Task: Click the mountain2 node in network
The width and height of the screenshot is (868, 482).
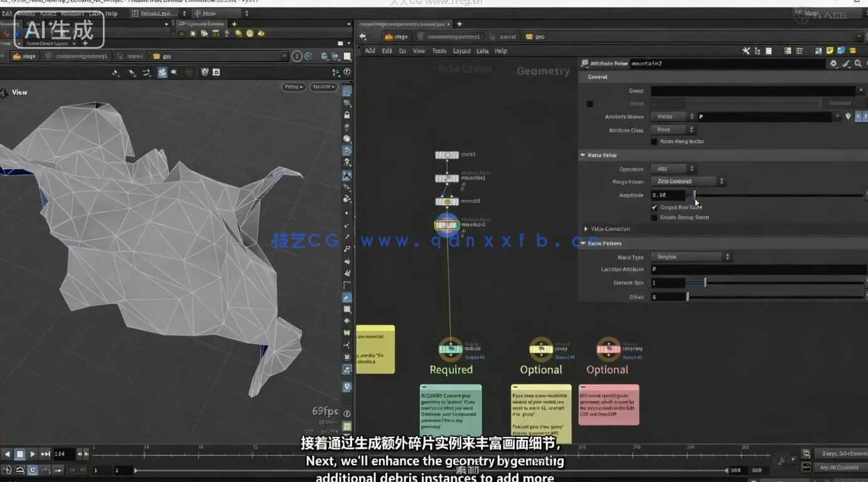Action: 447,225
